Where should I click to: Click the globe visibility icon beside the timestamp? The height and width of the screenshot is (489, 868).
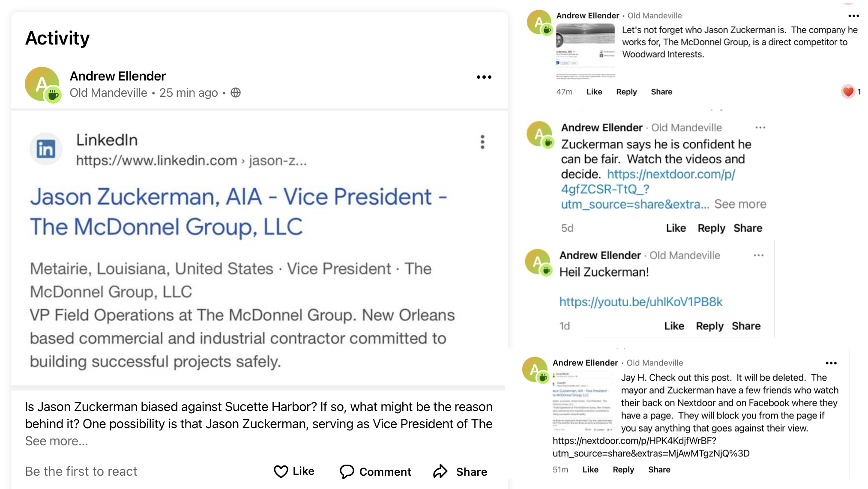pos(235,92)
